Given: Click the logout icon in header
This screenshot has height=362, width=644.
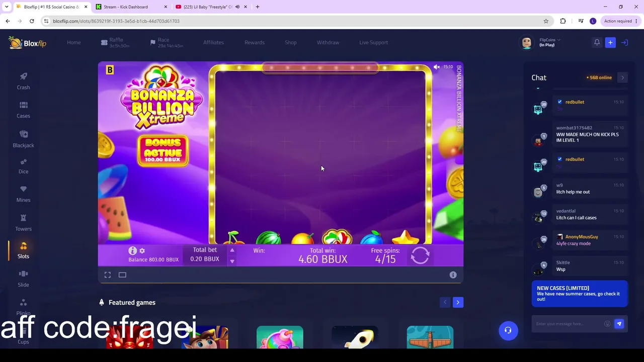Looking at the screenshot, I should pyautogui.click(x=624, y=43).
